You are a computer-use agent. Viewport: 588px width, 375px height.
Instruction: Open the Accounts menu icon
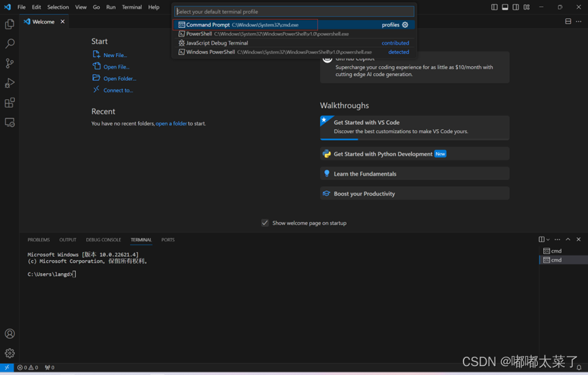coord(10,334)
